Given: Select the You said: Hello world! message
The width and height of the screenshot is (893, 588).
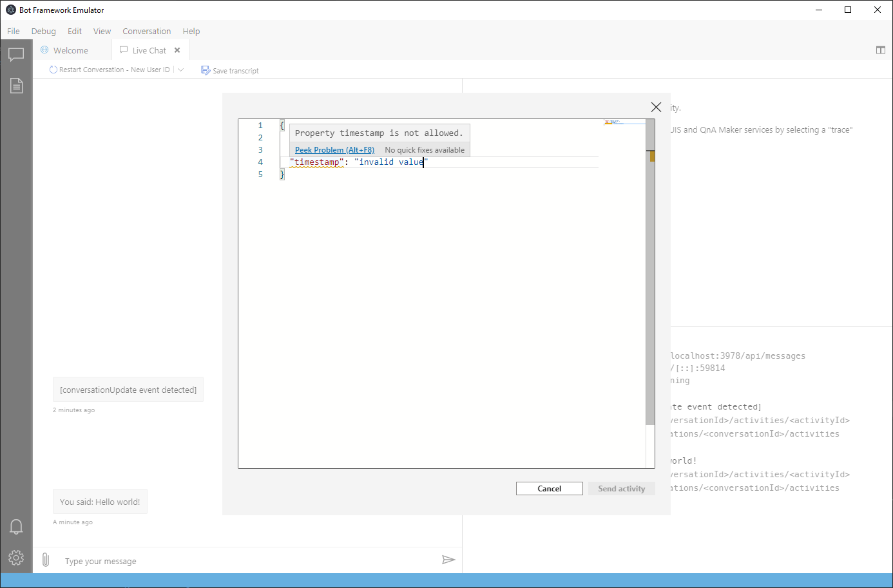Looking at the screenshot, I should point(100,502).
